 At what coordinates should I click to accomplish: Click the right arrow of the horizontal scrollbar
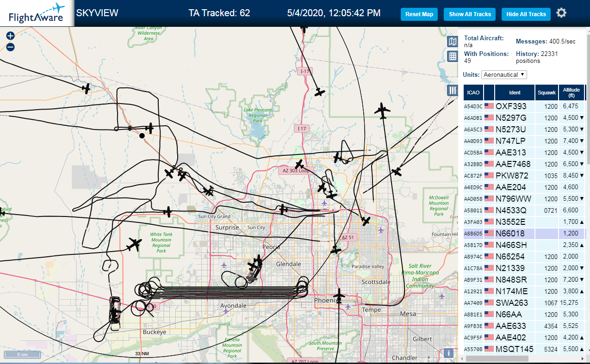582,359
